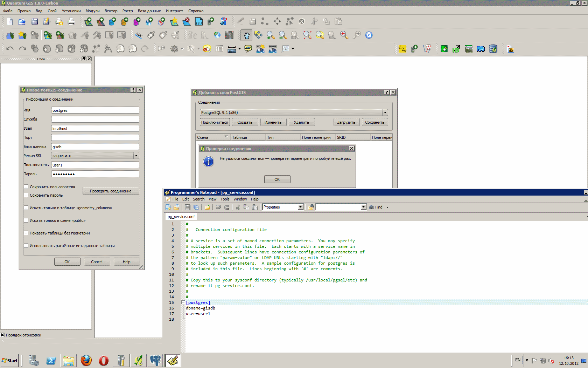The image size is (588, 368).
Task: Click the Zoom In magnifier icon
Action: pyautogui.click(x=271, y=35)
